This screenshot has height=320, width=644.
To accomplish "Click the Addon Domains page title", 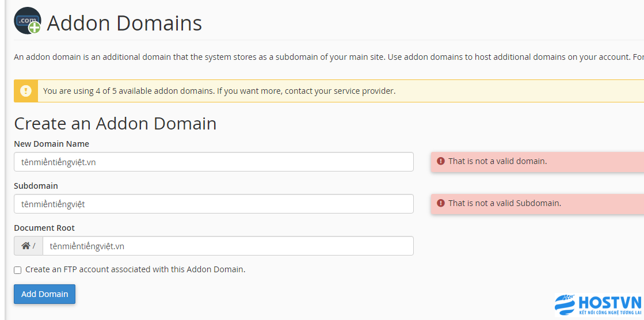I will coord(124,23).
